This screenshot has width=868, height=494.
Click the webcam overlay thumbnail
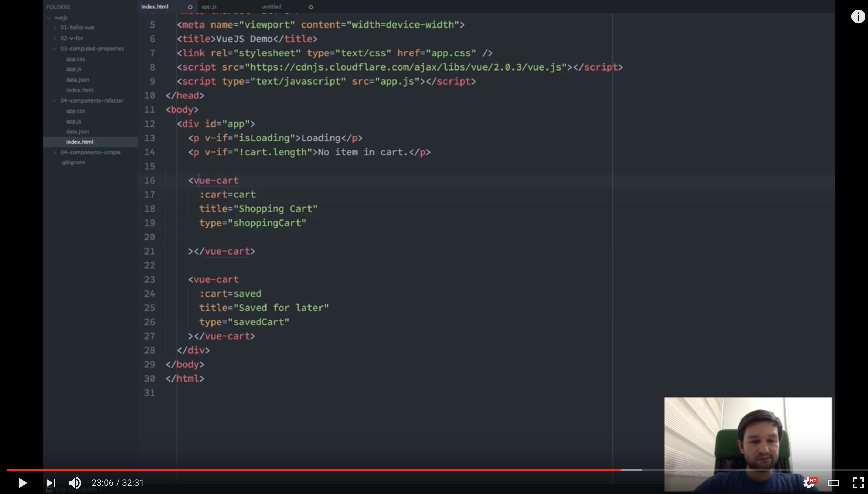748,444
